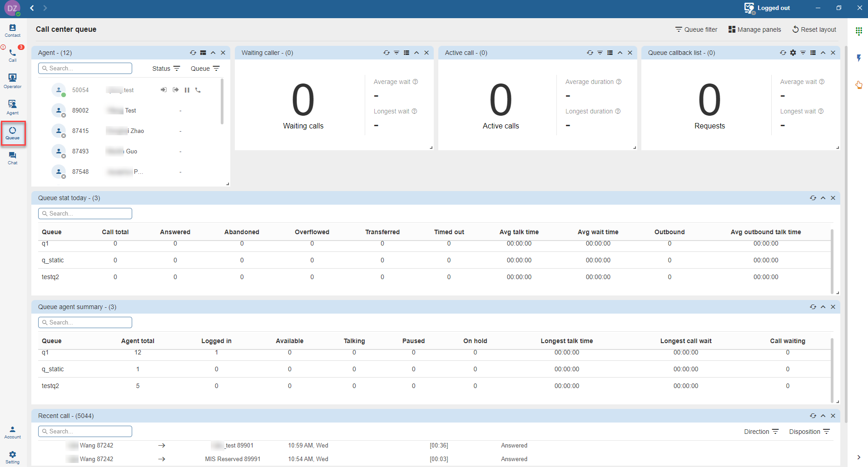
Task: Open the Chat sidebar tab
Action: [13, 158]
